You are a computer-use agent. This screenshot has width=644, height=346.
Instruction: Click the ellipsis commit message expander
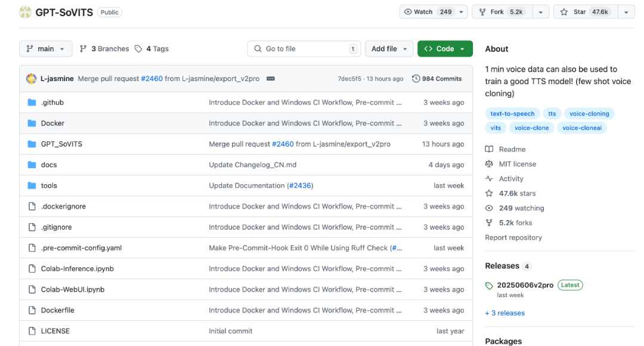(x=270, y=79)
